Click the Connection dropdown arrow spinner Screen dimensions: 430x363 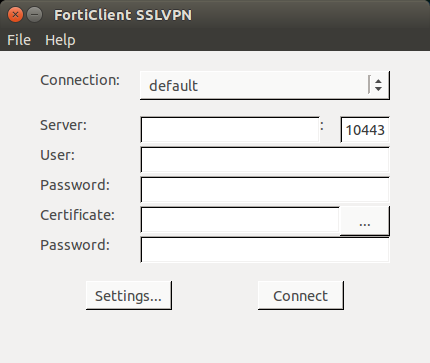(x=378, y=85)
